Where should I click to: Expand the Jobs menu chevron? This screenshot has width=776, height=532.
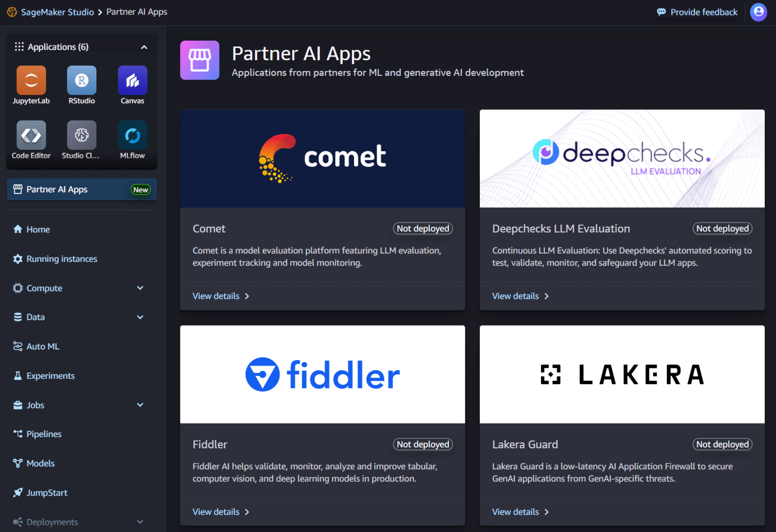click(x=140, y=405)
